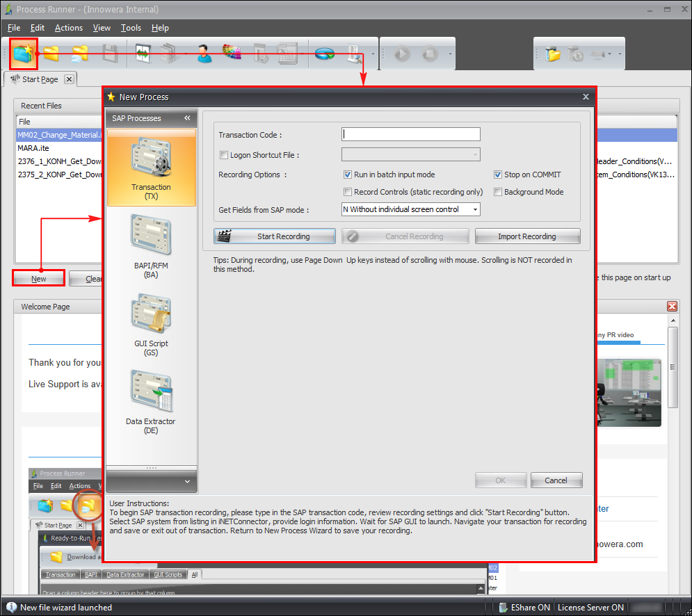Click the Start Recording button
The width and height of the screenshot is (692, 616).
point(275,236)
